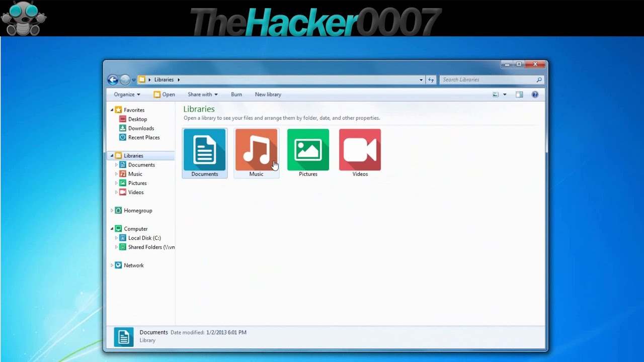The height and width of the screenshot is (362, 644).
Task: Open the Organize menu
Action: (125, 94)
